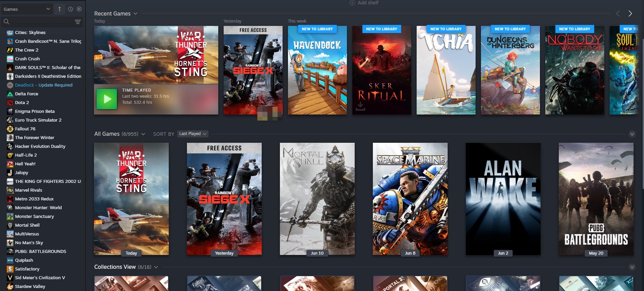
Task: Click the Cities: Skylines game icon
Action: (x=10, y=33)
